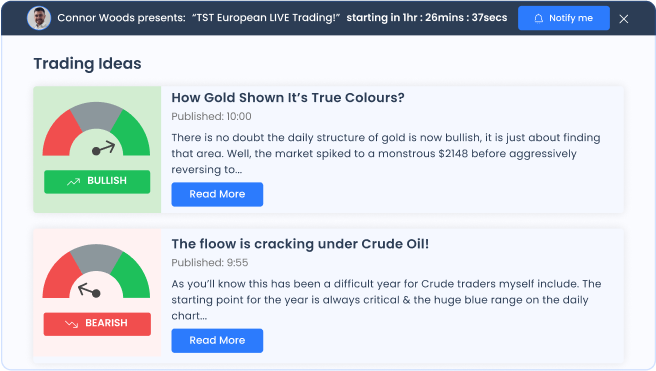Click the downward trend icon on Bearish
The height and width of the screenshot is (371, 656).
click(72, 324)
